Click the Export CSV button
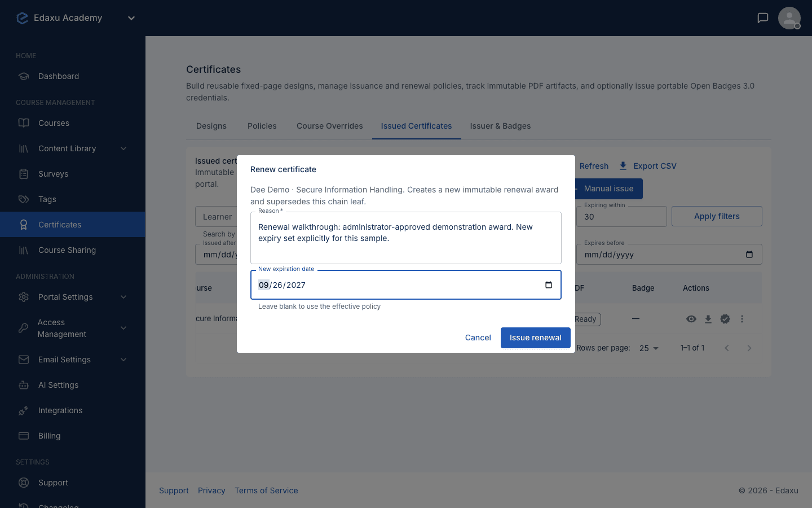This screenshot has width=812, height=508. (x=648, y=166)
